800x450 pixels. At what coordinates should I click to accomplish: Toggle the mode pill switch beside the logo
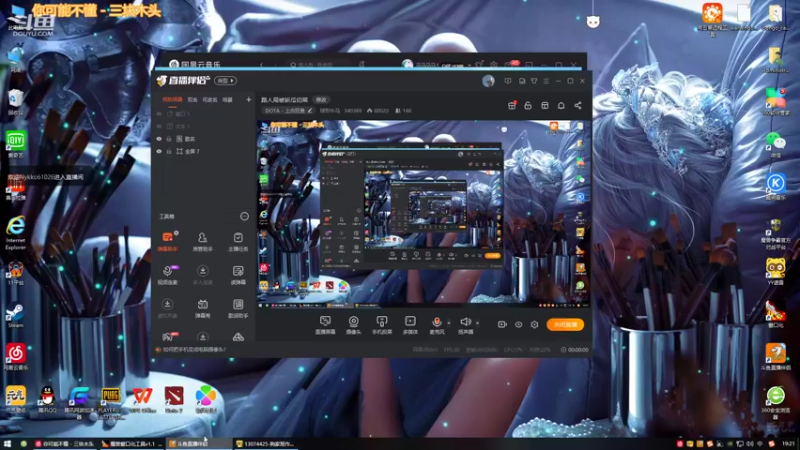[226, 81]
